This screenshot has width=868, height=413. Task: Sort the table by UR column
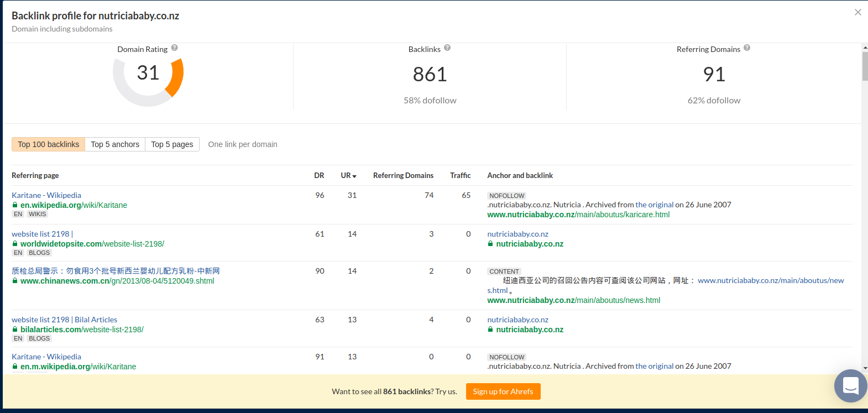coord(348,175)
